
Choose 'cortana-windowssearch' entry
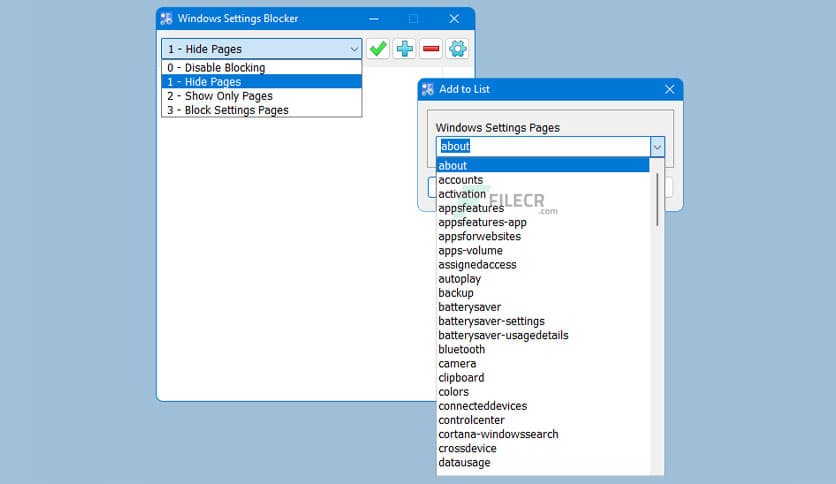click(543, 434)
